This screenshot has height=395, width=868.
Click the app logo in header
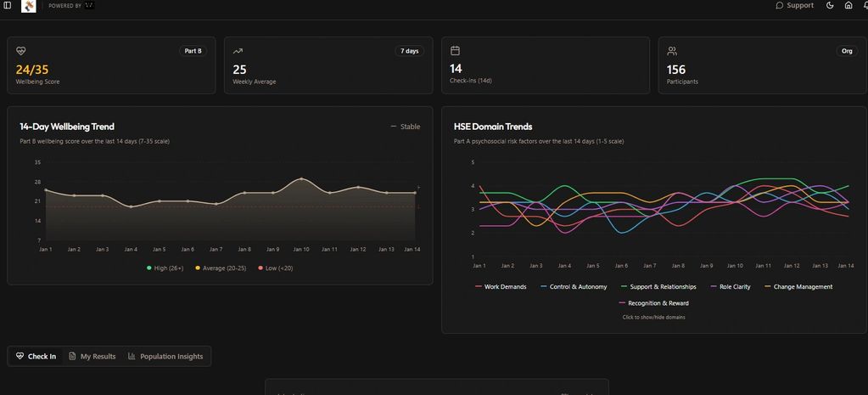click(29, 5)
